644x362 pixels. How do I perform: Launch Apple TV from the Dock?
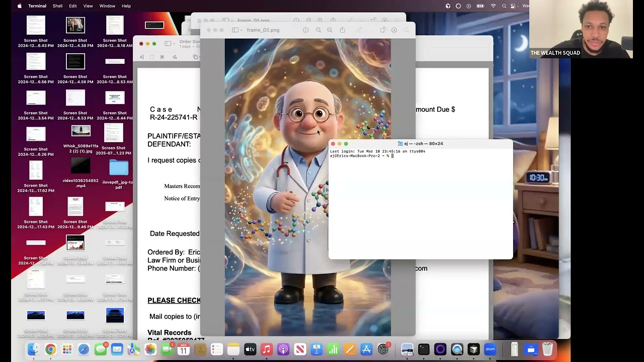coord(250,349)
